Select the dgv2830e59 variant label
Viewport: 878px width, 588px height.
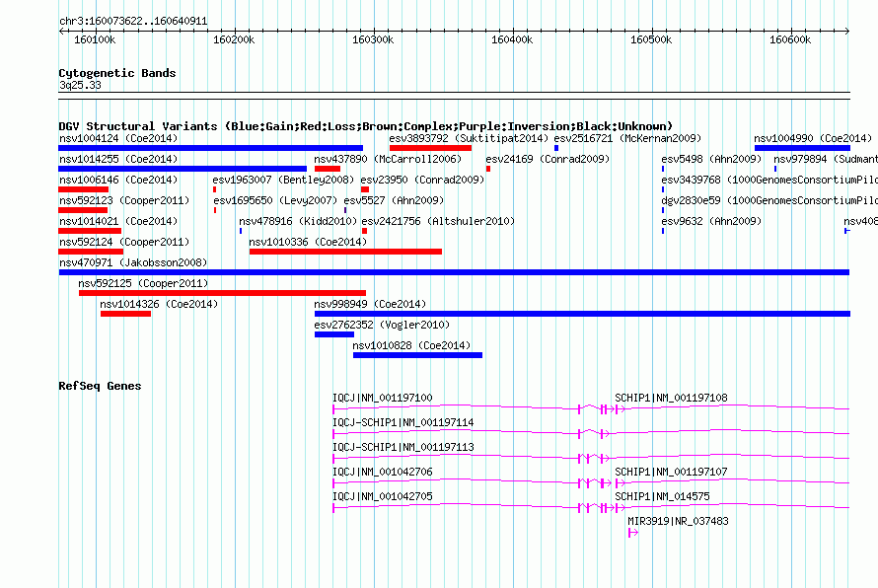769,200
